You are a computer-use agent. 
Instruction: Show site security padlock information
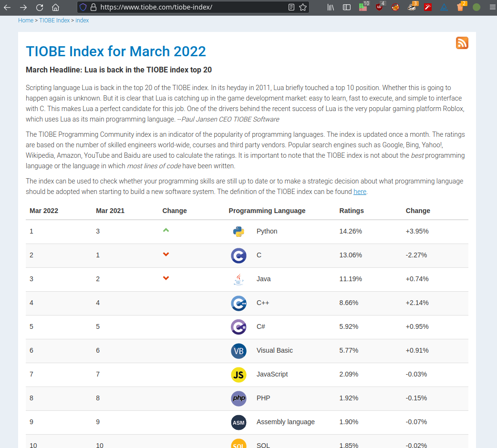coord(93,7)
